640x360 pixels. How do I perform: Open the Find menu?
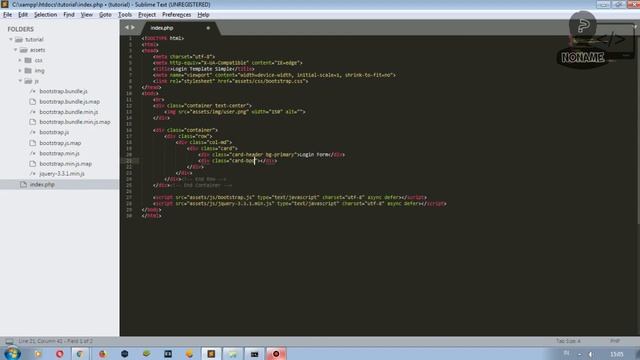pos(69,15)
